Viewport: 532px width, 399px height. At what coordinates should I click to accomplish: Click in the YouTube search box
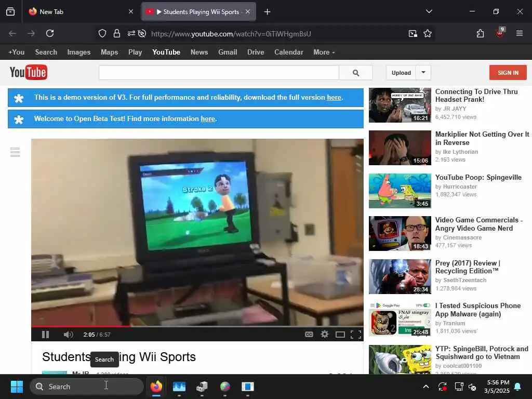(219, 73)
